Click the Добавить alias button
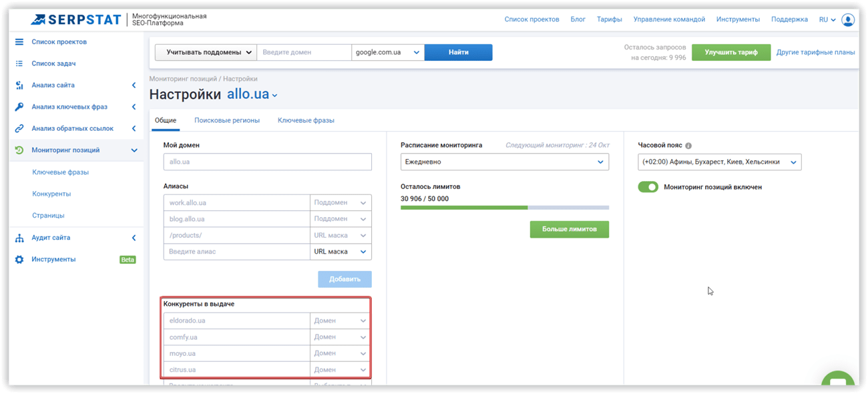The height and width of the screenshot is (394, 868). [x=345, y=279]
